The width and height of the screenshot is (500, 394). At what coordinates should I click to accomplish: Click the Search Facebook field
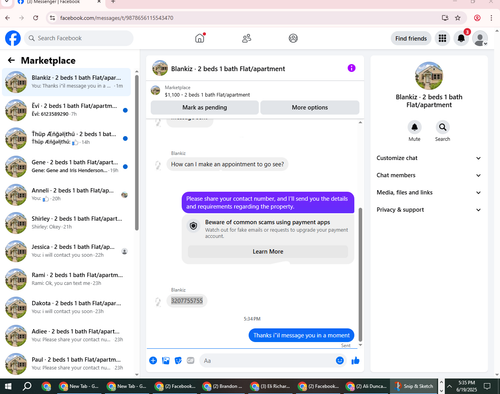pyautogui.click(x=79, y=38)
